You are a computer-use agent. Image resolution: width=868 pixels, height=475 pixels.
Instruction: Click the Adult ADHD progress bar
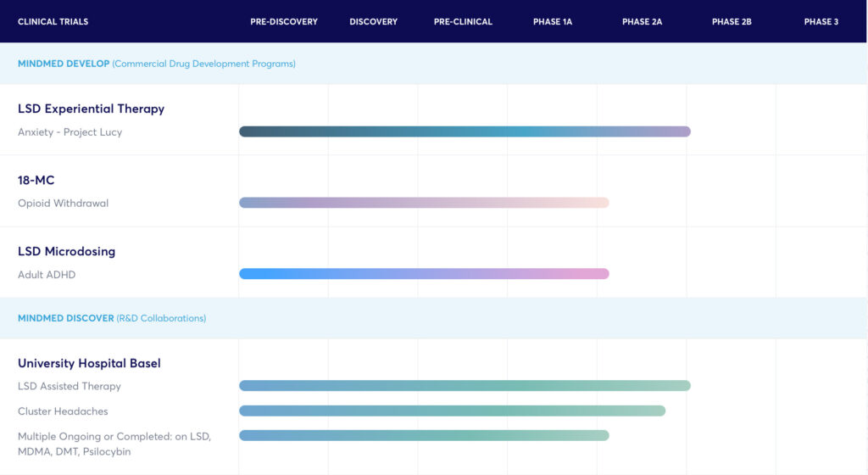click(x=424, y=273)
